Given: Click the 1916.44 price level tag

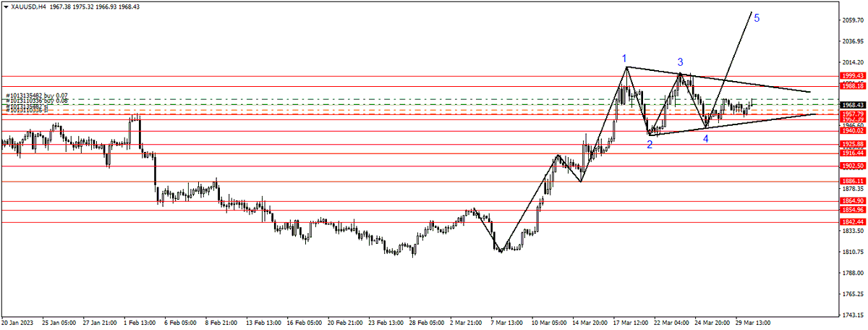Looking at the screenshot, I should 853,153.
